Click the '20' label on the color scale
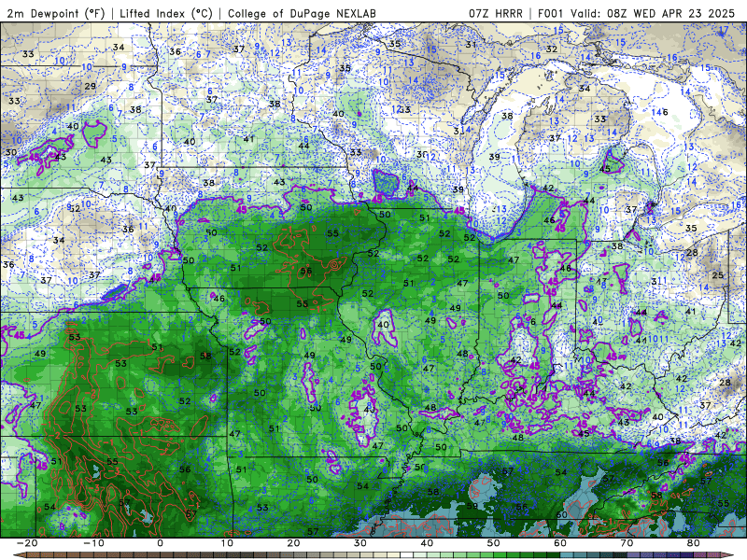747x560 pixels. (293, 543)
